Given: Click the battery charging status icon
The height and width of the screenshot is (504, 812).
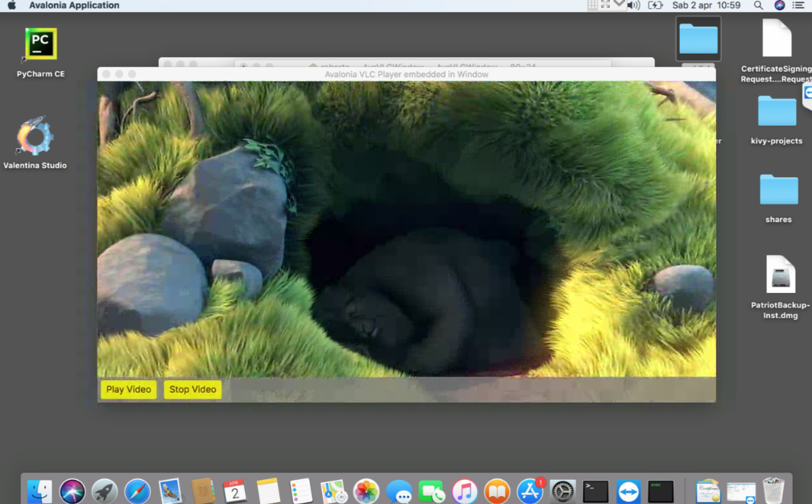Looking at the screenshot, I should 655,5.
